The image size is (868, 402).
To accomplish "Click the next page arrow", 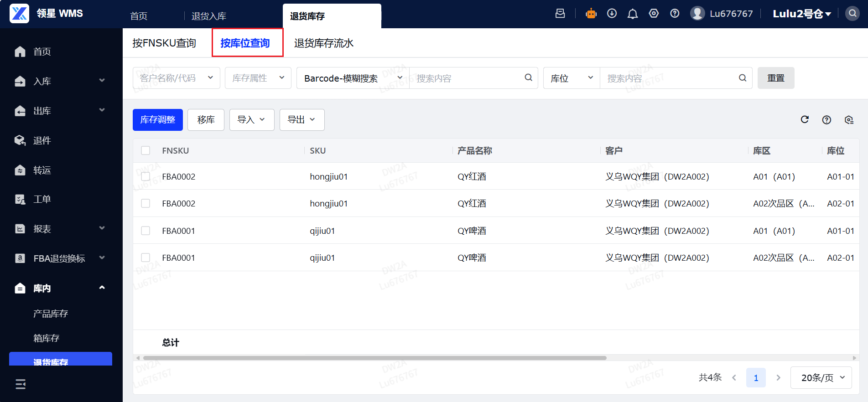I will (x=778, y=378).
